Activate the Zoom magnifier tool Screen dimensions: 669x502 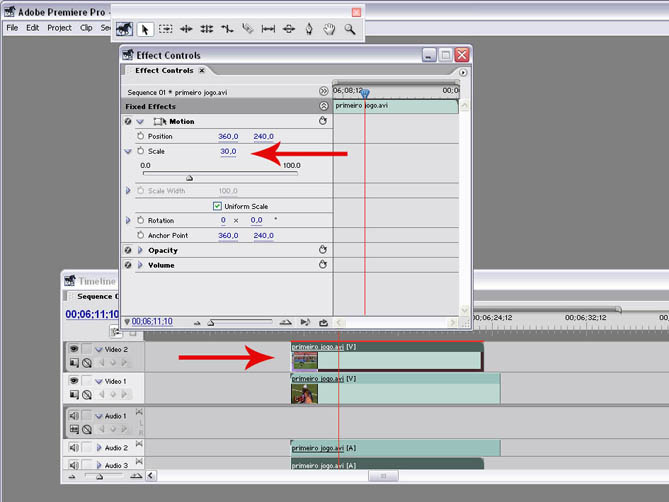pos(350,29)
